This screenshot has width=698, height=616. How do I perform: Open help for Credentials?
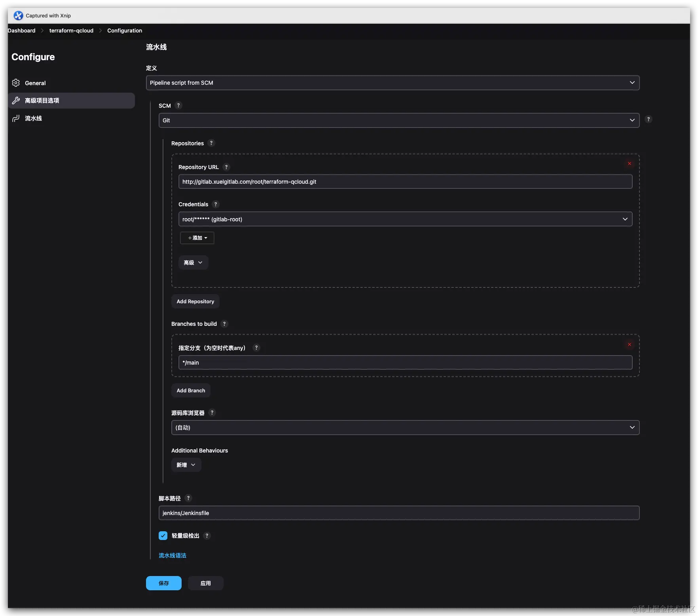[216, 204]
